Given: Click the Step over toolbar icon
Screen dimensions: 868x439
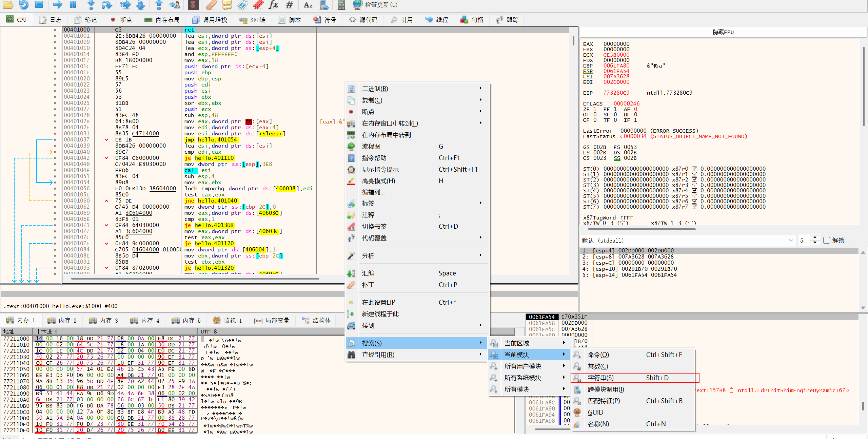Looking at the screenshot, I should click(107, 4).
